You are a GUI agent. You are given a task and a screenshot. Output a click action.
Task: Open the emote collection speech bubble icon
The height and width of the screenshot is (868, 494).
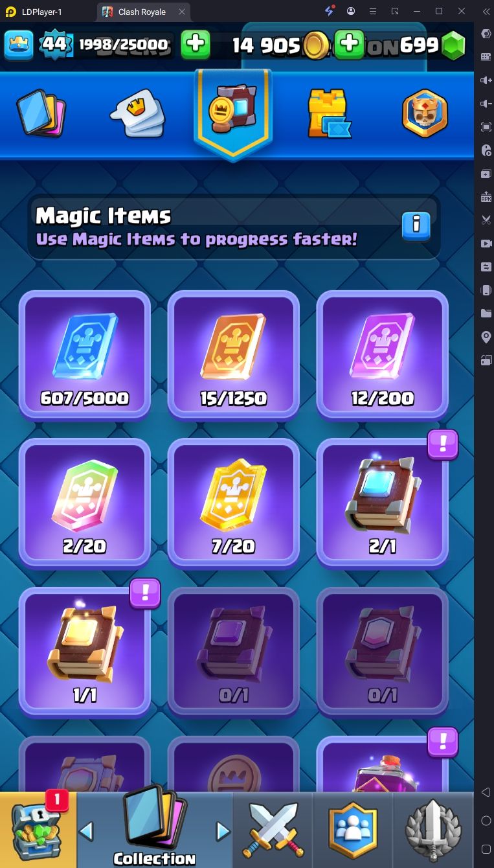[136, 113]
